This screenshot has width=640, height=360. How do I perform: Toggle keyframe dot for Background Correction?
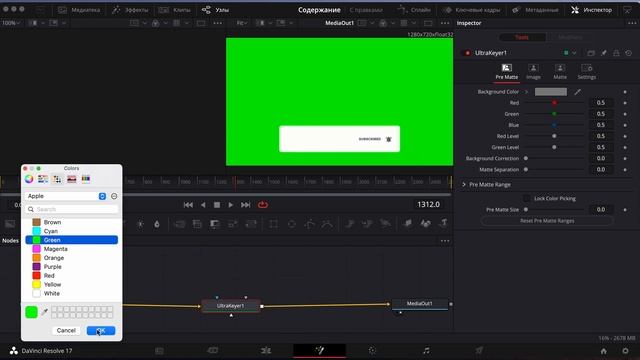(625, 158)
